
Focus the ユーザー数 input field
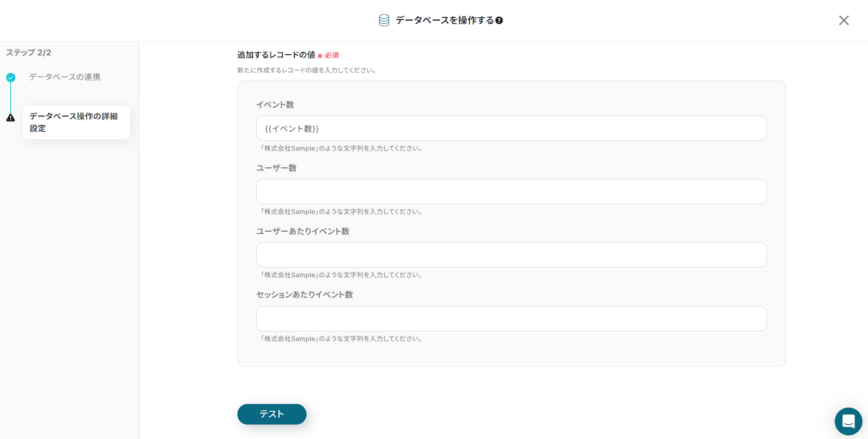pos(511,192)
